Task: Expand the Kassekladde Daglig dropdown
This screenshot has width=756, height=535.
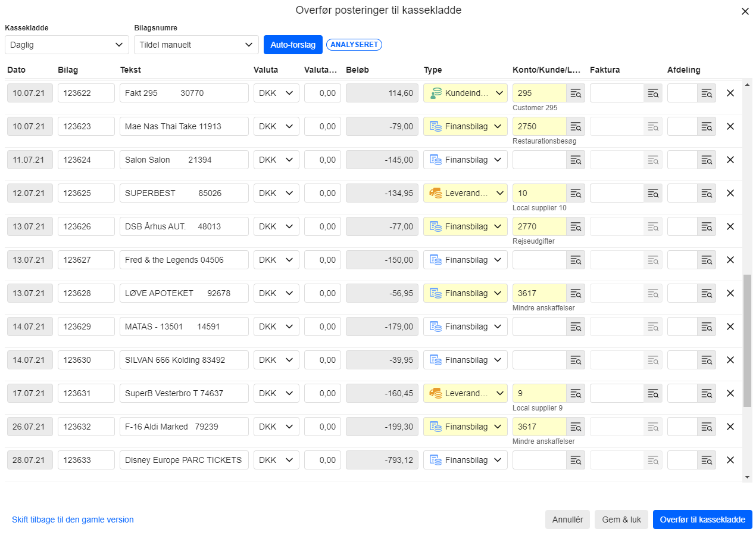Action: tap(67, 45)
